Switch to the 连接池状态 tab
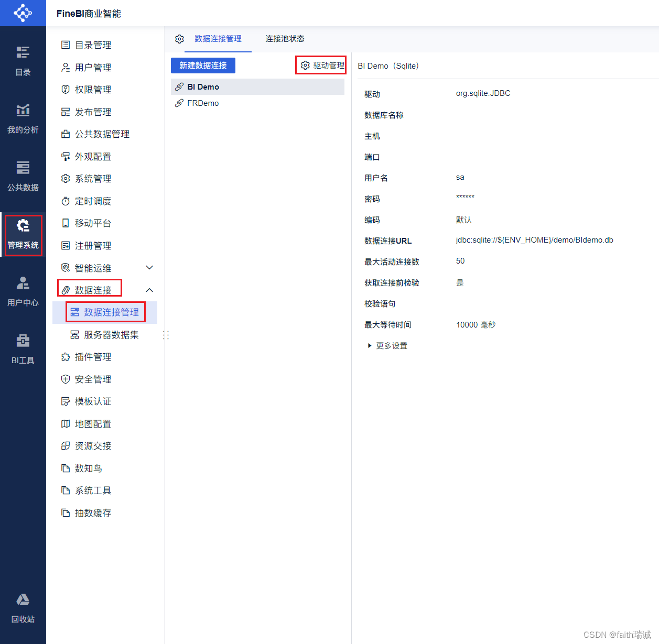This screenshot has height=644, width=659. pyautogui.click(x=285, y=39)
